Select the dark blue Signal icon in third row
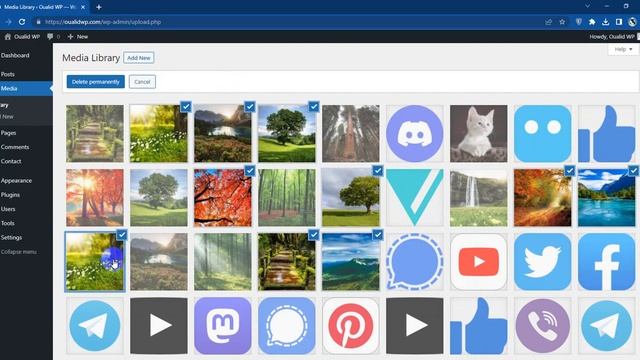 coord(415,262)
